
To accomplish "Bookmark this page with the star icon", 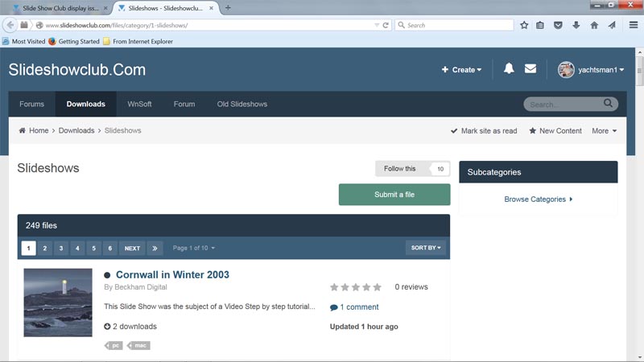I will (524, 25).
